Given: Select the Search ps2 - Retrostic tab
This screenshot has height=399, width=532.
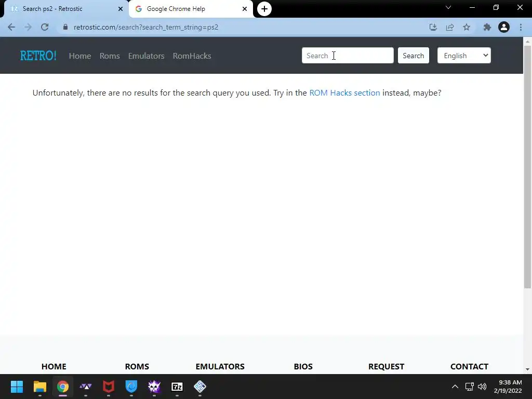Looking at the screenshot, I should click(x=66, y=9).
